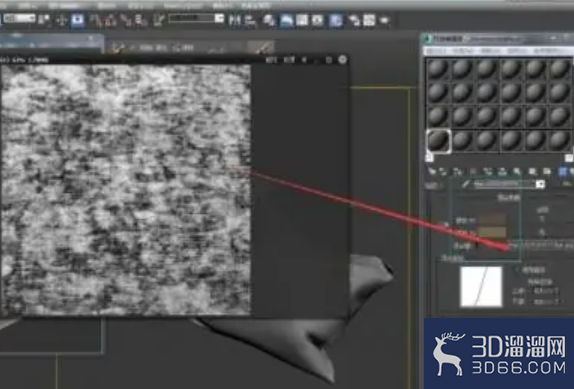Expand the material name dropdown arrow
This screenshot has height=389, width=574.
540,184
